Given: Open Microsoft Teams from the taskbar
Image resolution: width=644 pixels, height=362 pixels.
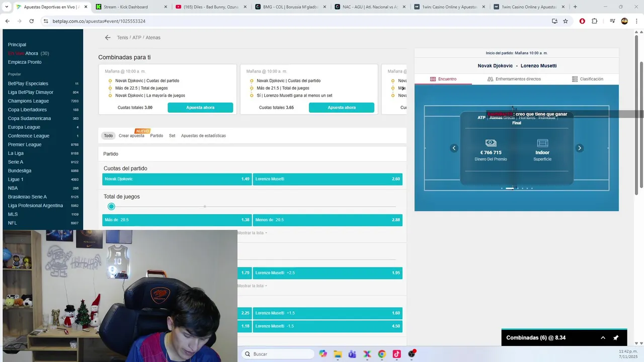Looking at the screenshot, I should point(352,354).
